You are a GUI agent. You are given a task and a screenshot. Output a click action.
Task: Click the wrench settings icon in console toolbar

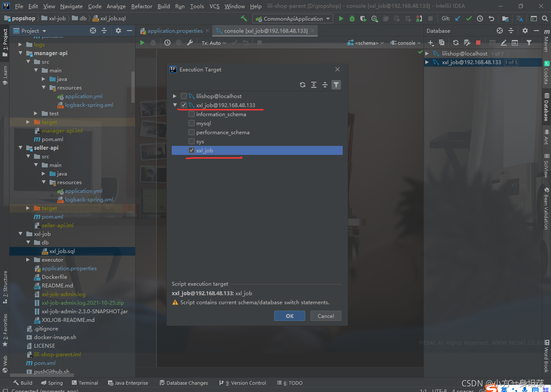point(190,43)
